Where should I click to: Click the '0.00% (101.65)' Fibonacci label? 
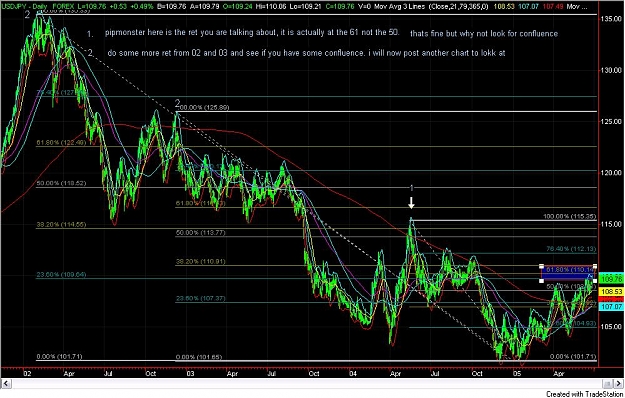[199, 357]
